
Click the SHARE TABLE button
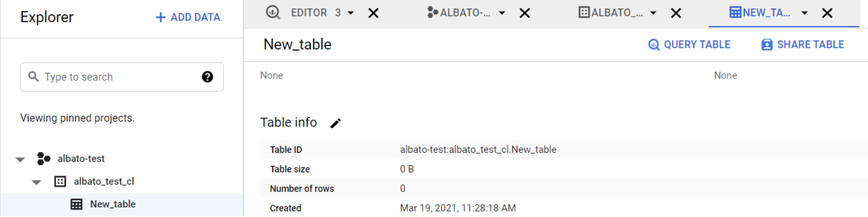point(803,45)
